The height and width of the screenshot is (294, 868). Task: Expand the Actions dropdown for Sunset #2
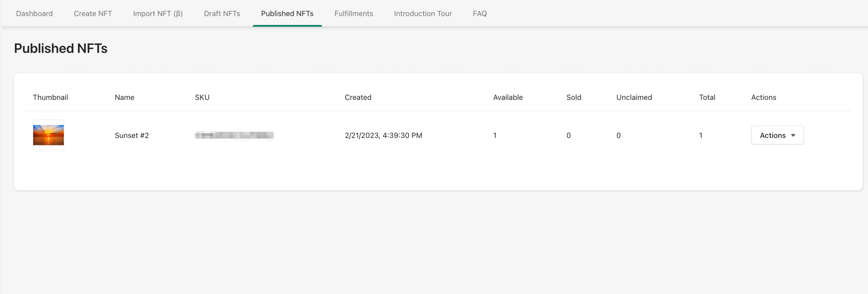[777, 135]
